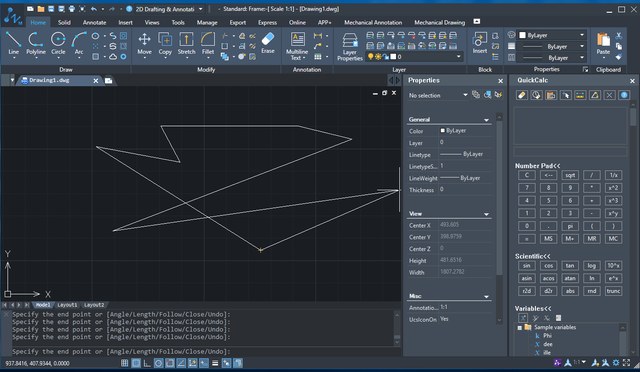Click the QuickCalc intersection X icon
This screenshot has height=372, width=640.
pyautogui.click(x=609, y=95)
